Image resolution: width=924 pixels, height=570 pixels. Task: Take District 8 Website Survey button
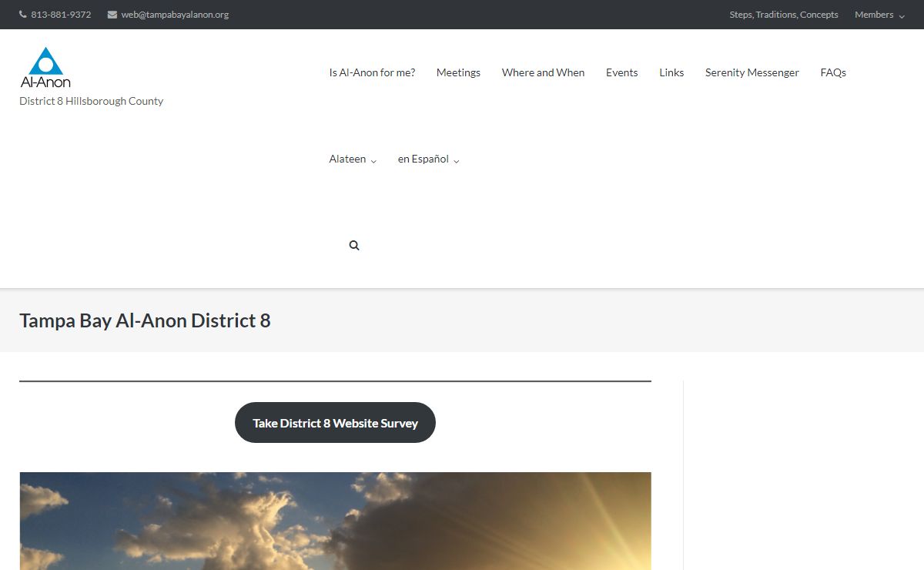(335, 423)
